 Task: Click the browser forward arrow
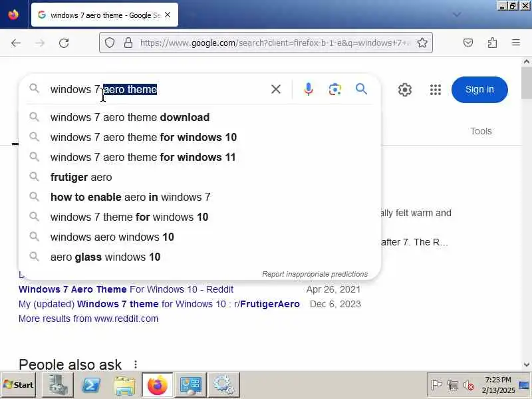click(40, 43)
